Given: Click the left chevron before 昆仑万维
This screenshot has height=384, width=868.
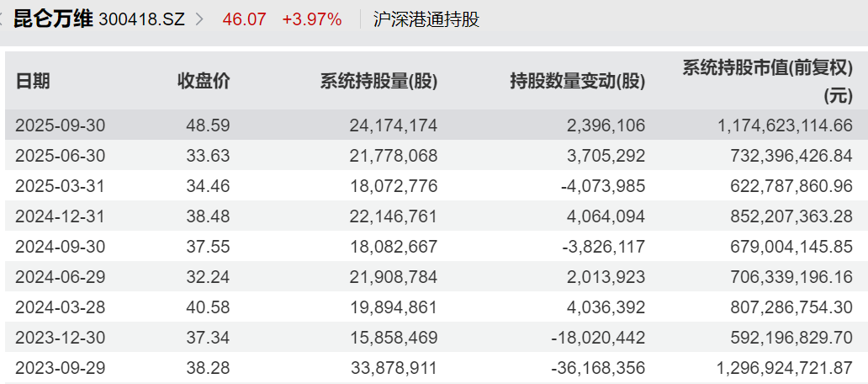Looking at the screenshot, I should point(3,19).
